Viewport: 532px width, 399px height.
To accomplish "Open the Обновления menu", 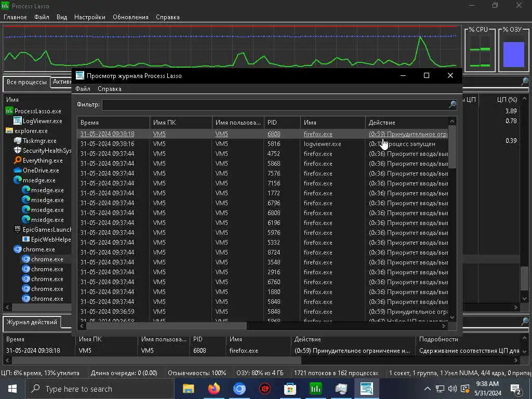I will [130, 17].
